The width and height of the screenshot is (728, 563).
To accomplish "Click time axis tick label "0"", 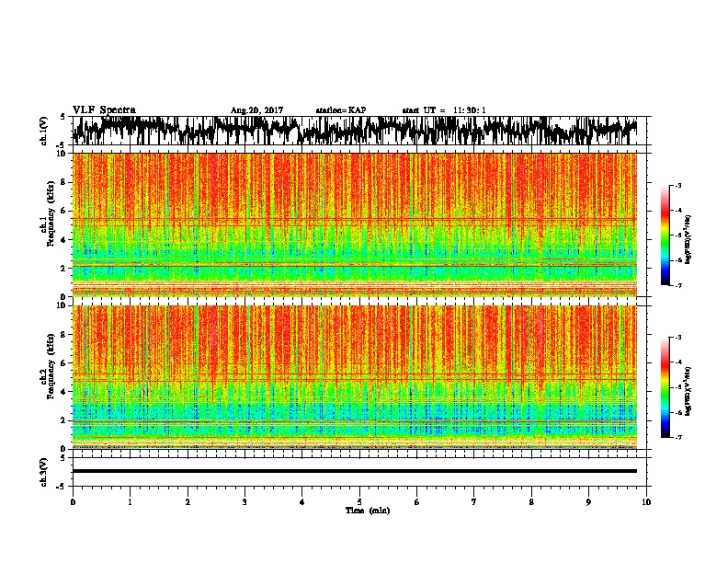I will (73, 502).
